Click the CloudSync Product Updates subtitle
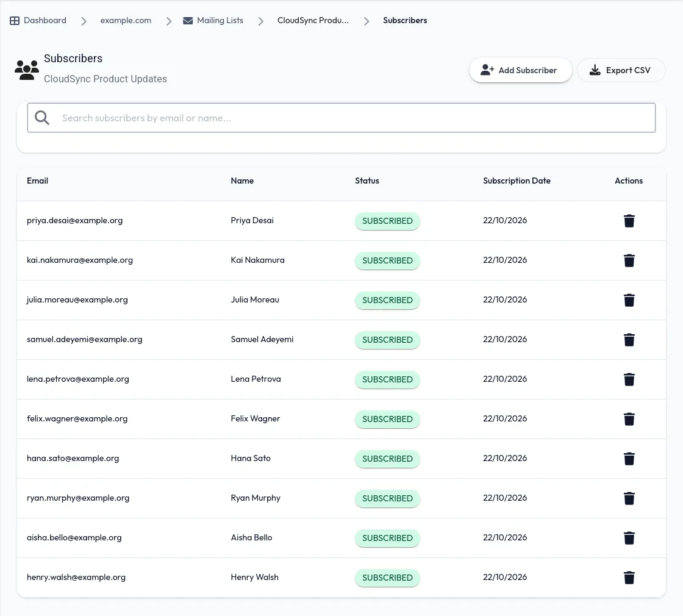Screen dimensions: 683x616 (105, 79)
